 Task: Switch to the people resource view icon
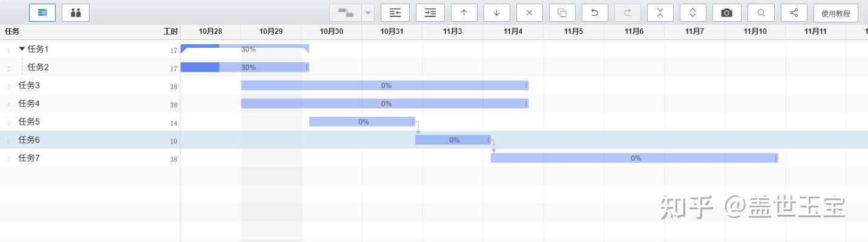76,13
